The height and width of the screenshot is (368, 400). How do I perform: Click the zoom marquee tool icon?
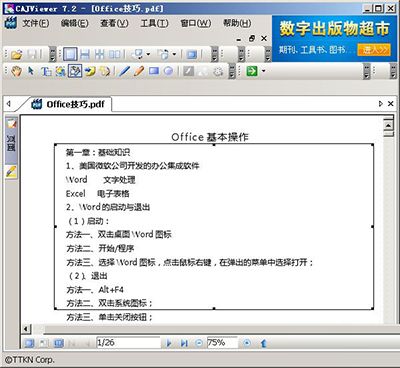[x=138, y=54]
